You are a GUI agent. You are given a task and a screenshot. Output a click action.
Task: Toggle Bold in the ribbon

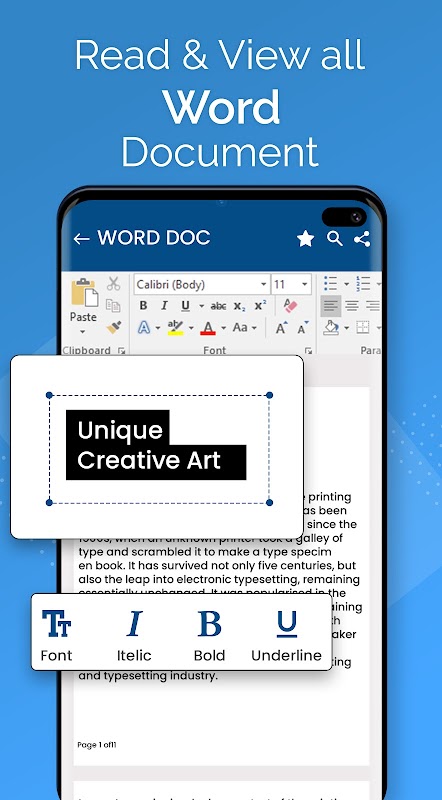coord(143,306)
